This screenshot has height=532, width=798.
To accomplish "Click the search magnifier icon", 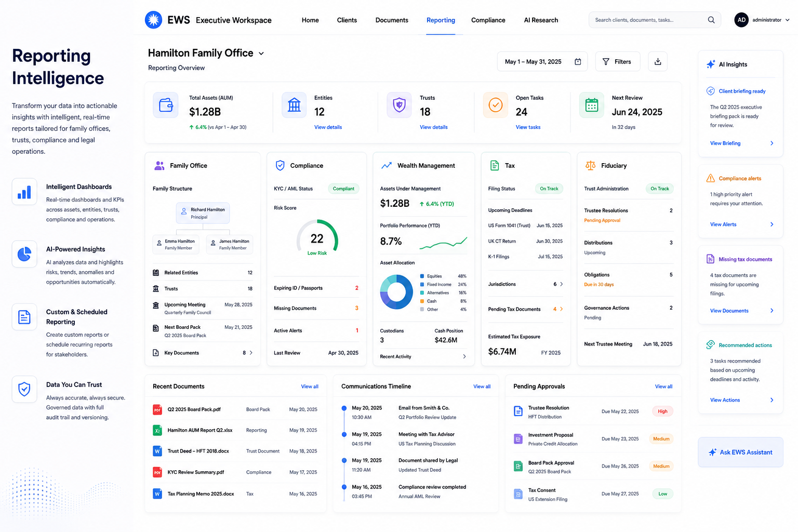I will tap(711, 20).
